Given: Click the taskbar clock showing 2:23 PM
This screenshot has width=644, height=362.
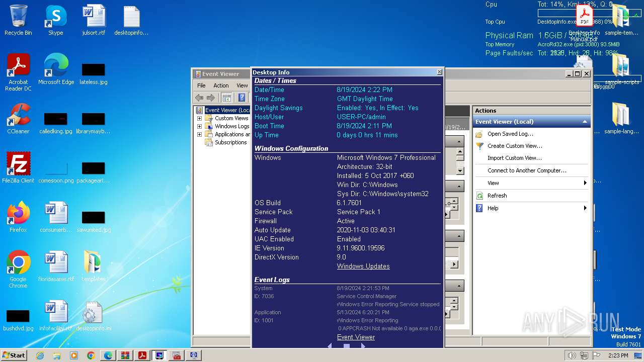Looking at the screenshot, I should 618,355.
